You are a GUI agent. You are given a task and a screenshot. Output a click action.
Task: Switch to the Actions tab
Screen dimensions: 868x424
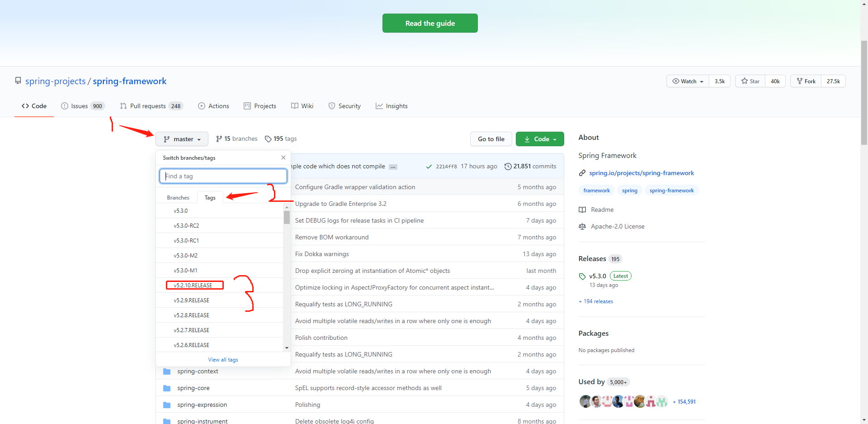214,106
